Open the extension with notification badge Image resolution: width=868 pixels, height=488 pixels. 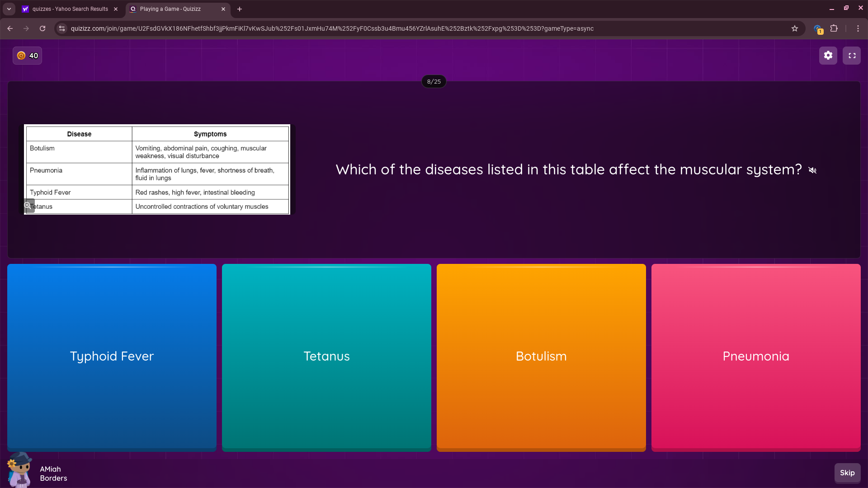tap(818, 29)
